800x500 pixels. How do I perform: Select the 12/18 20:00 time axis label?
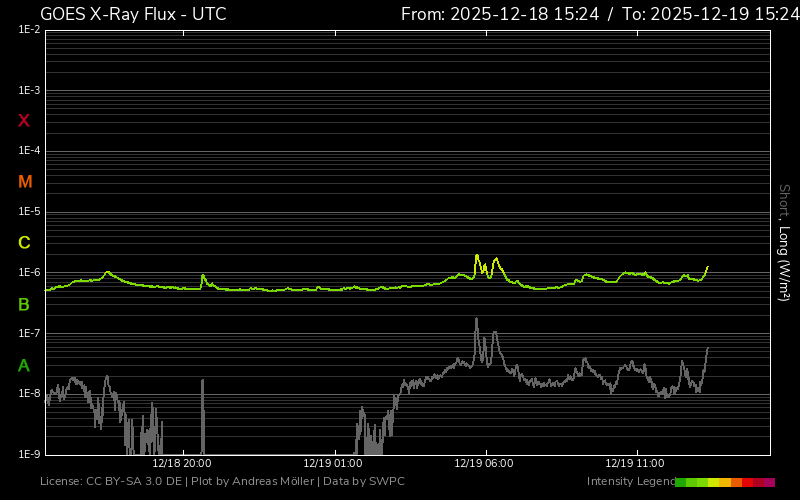click(x=181, y=464)
